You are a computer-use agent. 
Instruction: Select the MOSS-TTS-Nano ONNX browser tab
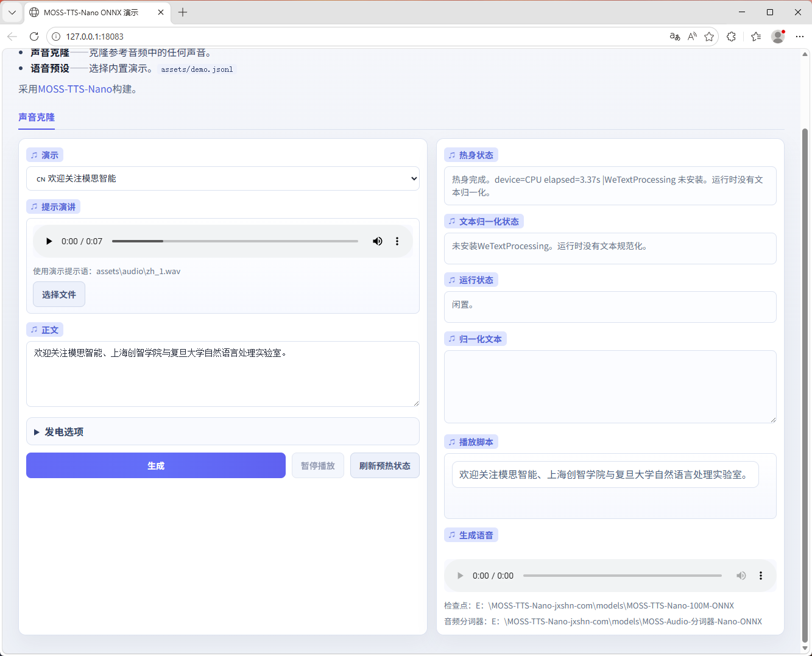(x=91, y=12)
